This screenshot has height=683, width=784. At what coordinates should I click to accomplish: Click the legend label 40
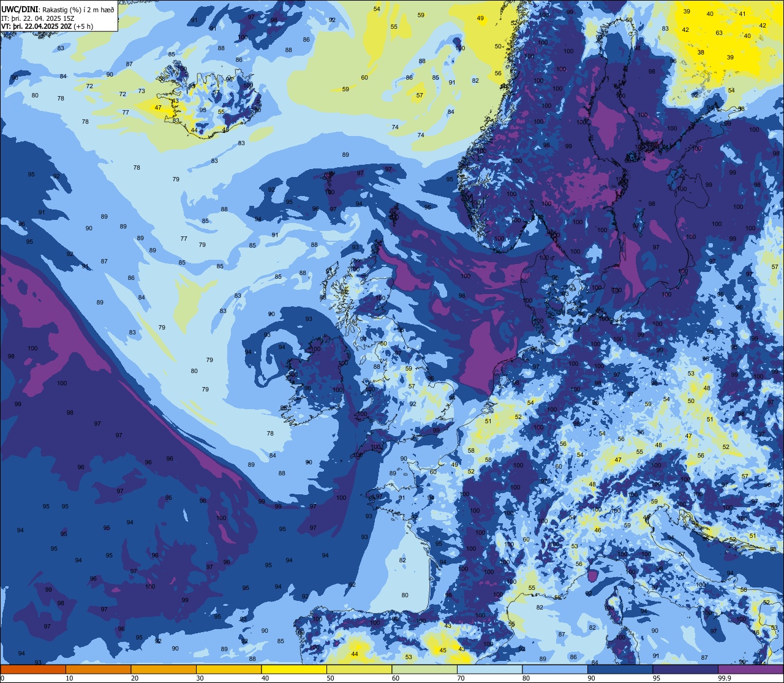point(265,678)
